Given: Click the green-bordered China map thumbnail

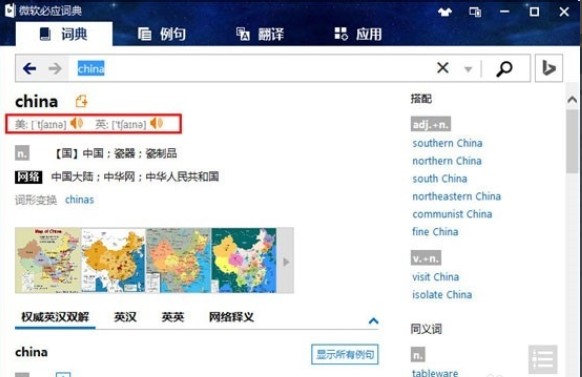Looking at the screenshot, I should pos(244,260).
